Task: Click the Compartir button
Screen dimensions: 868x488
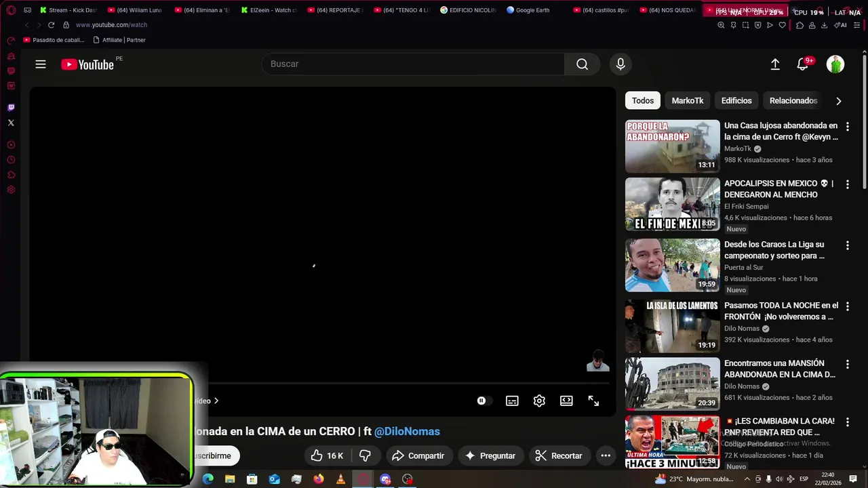Action: click(418, 455)
